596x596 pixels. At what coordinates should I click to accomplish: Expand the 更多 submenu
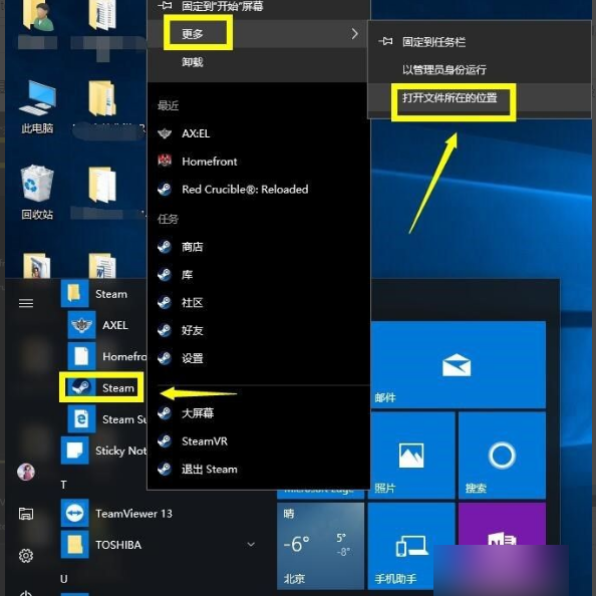(258, 34)
